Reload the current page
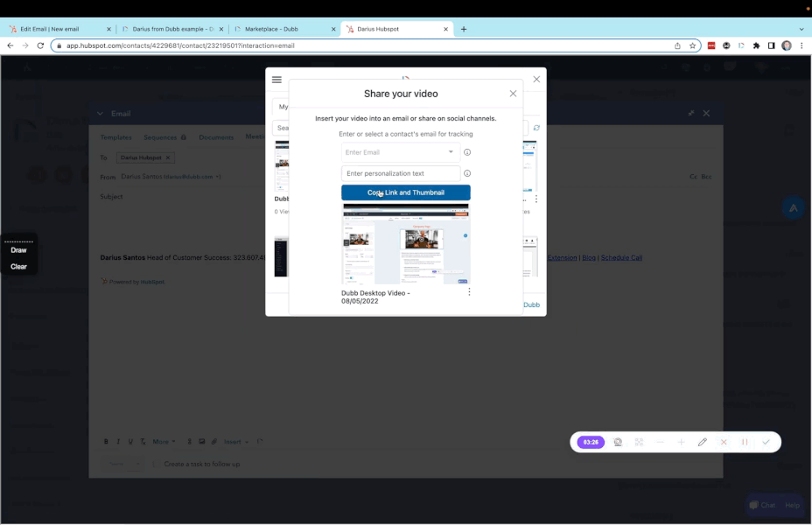The width and height of the screenshot is (812, 525). (x=40, y=45)
